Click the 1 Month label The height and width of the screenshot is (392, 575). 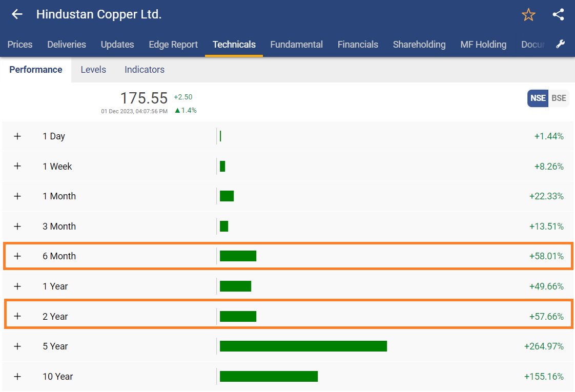tap(59, 196)
